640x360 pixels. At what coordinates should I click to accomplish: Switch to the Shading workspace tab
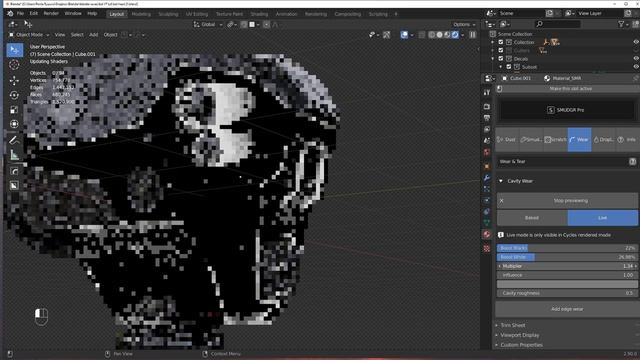point(259,14)
